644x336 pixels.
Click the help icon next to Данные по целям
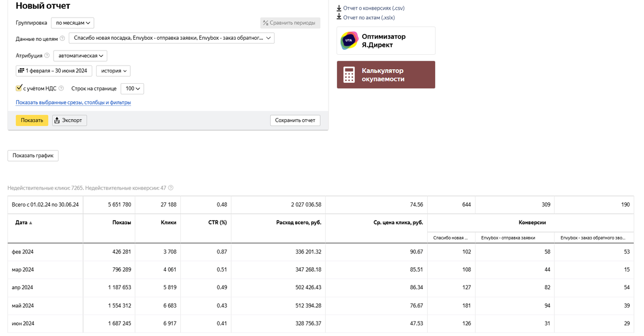[63, 39]
